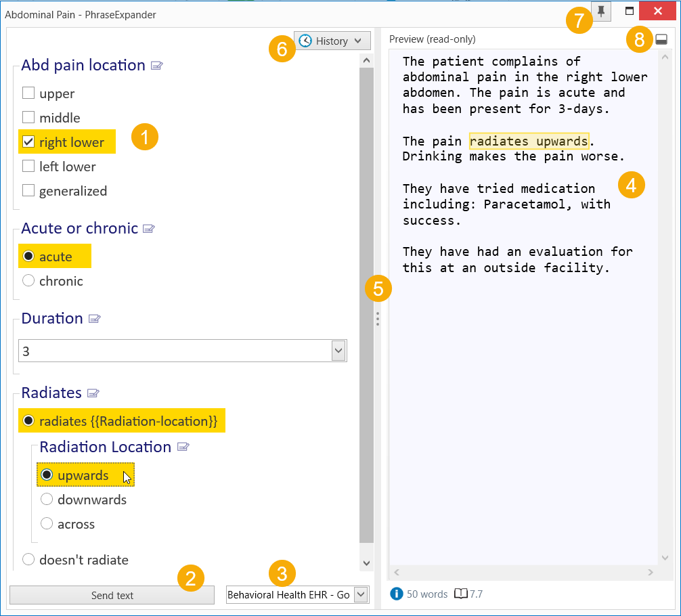Click the Radiates edit icon

[93, 393]
